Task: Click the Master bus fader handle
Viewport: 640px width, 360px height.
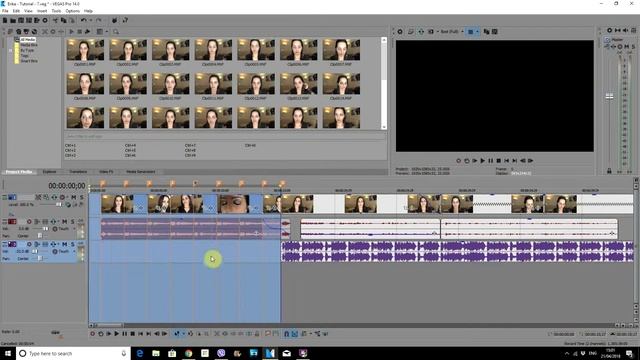Action: (609, 96)
